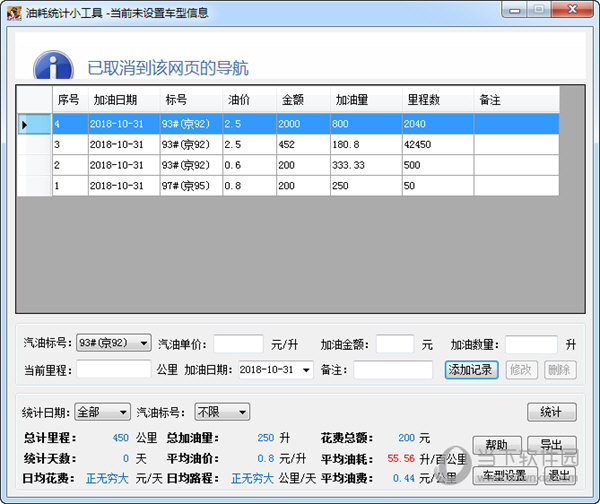This screenshot has height=504, width=600.
Task: Sort by the 加油日期 column header
Action: coord(124,100)
